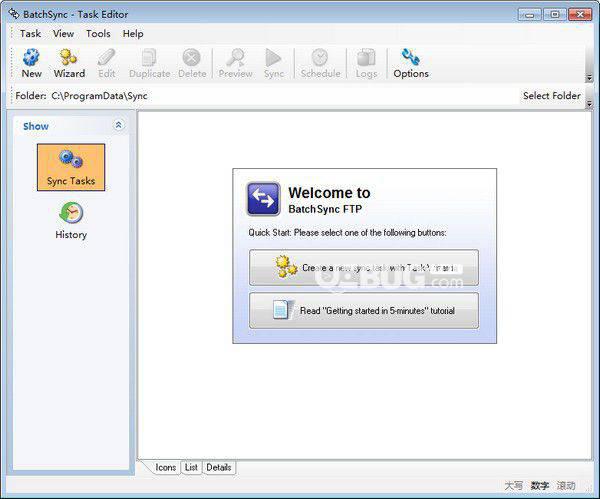Image resolution: width=600 pixels, height=499 pixels.
Task: Click the Delete toolbar icon
Action: (192, 64)
